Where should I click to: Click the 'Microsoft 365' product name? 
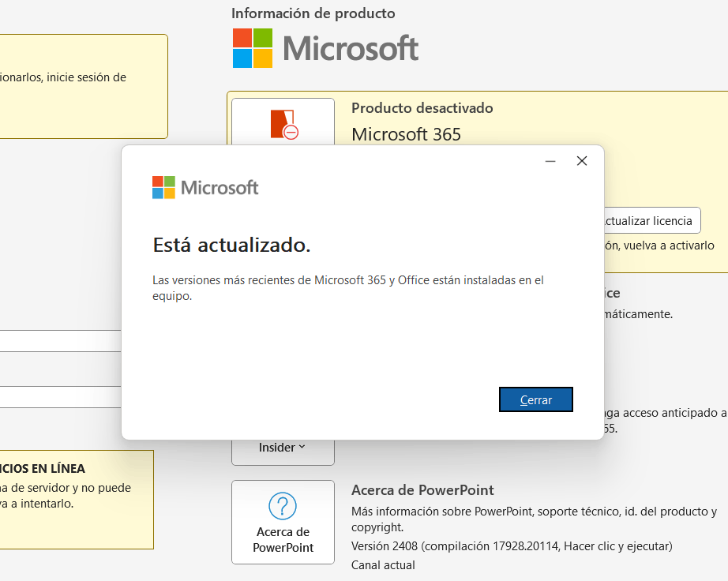click(x=407, y=134)
